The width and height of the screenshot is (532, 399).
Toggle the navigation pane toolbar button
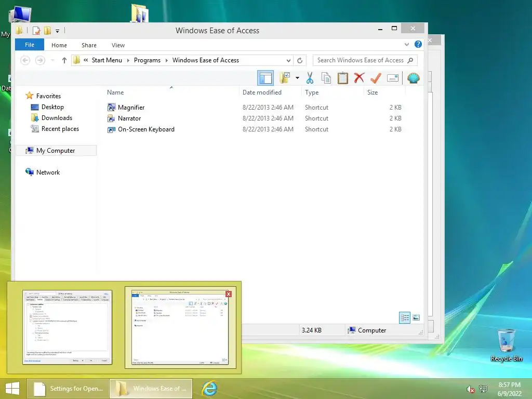pos(265,78)
